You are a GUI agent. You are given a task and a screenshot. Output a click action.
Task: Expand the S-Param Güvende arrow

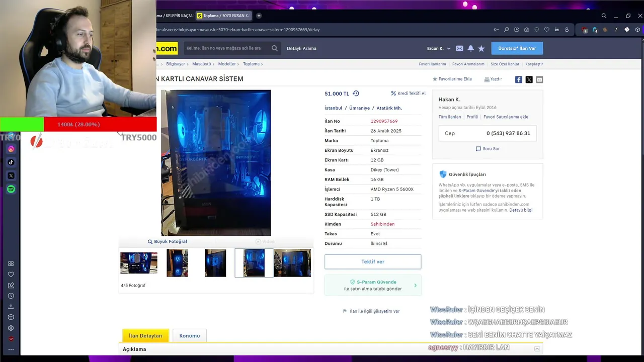[x=415, y=286]
